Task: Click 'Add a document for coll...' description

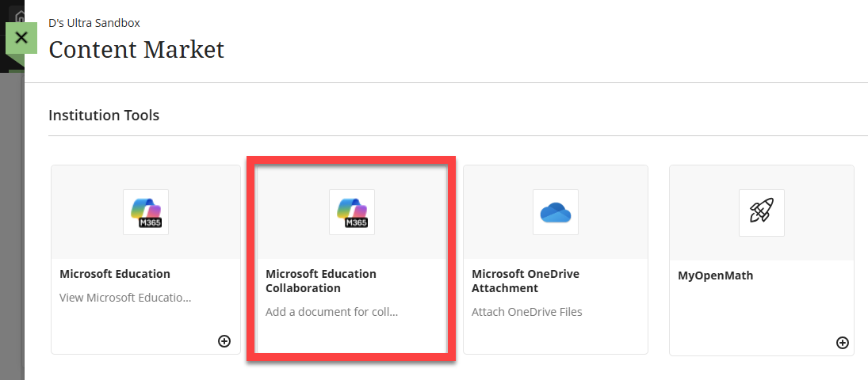Action: pos(331,312)
